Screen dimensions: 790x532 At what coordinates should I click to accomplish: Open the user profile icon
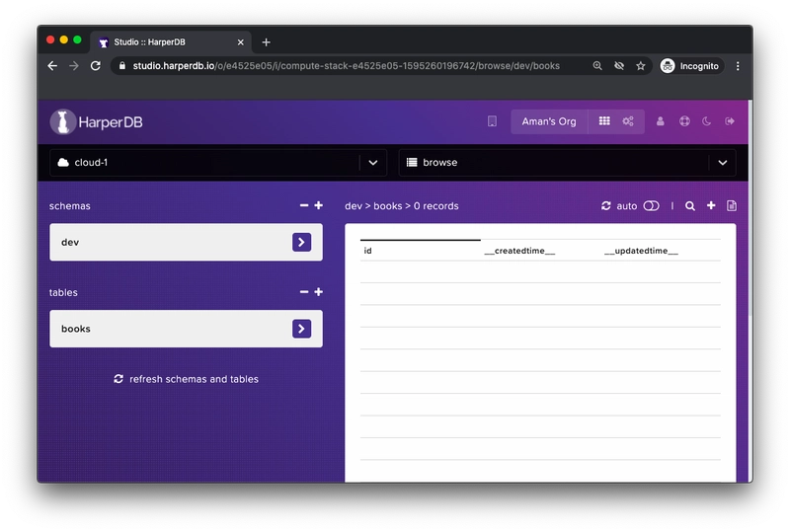[x=660, y=121]
